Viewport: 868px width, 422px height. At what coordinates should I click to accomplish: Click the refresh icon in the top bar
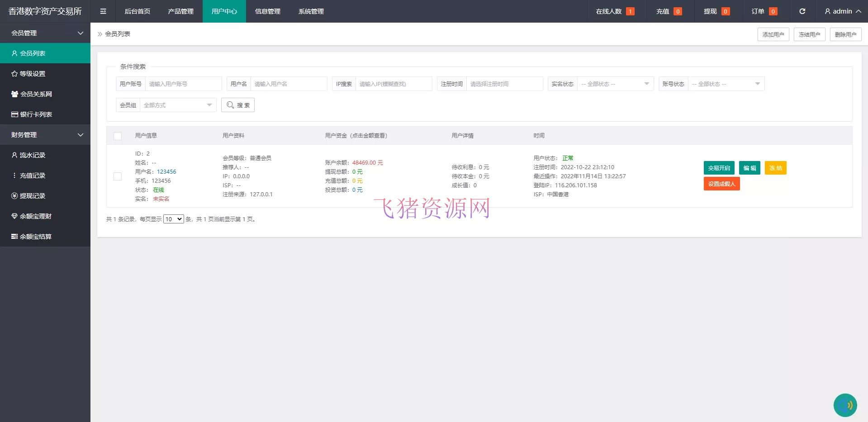click(x=802, y=11)
